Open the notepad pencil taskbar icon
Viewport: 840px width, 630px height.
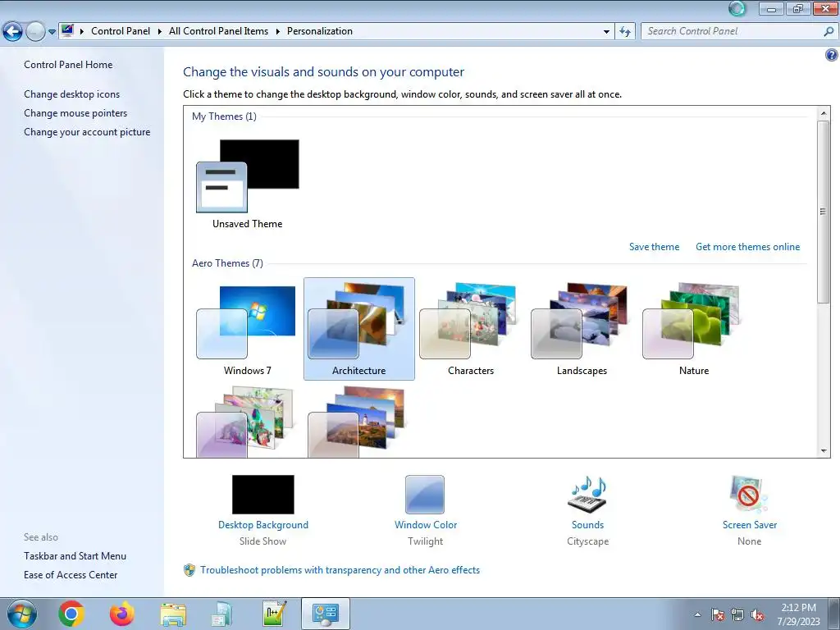(x=275, y=614)
